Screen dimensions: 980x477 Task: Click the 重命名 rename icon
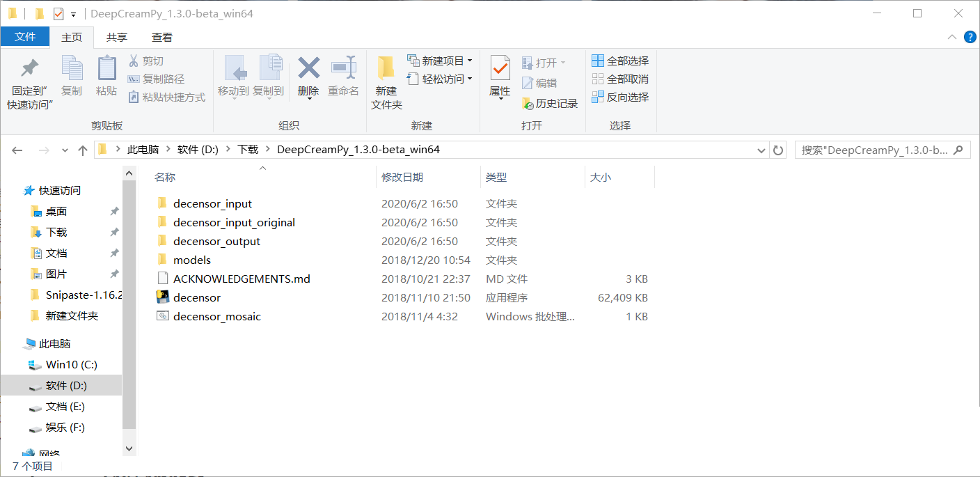tap(343, 68)
